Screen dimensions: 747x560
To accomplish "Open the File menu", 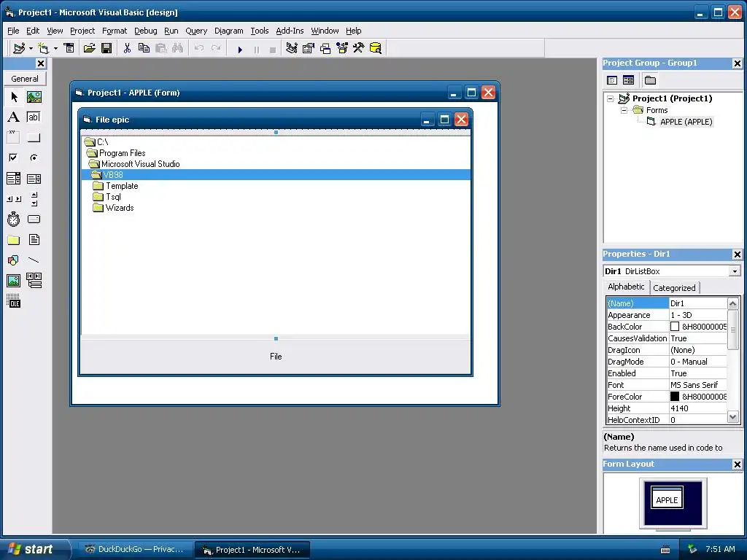I will pyautogui.click(x=13, y=31).
